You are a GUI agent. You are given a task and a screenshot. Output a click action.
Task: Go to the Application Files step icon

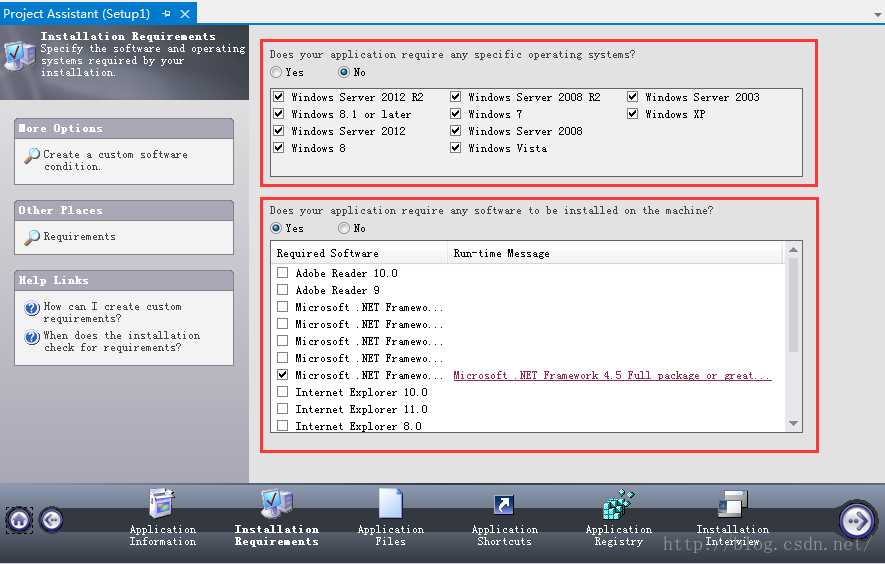coord(391,503)
